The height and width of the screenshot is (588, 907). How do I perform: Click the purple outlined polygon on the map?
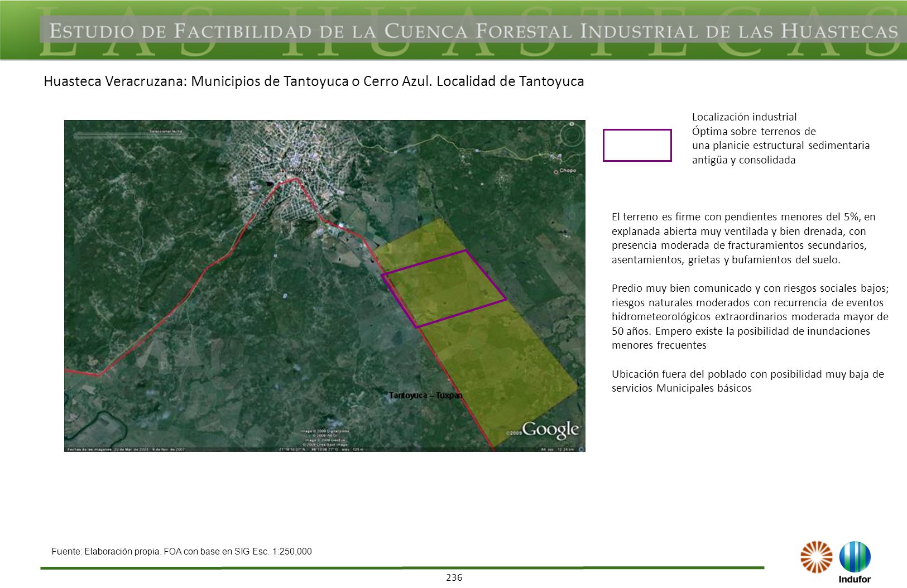click(x=444, y=288)
